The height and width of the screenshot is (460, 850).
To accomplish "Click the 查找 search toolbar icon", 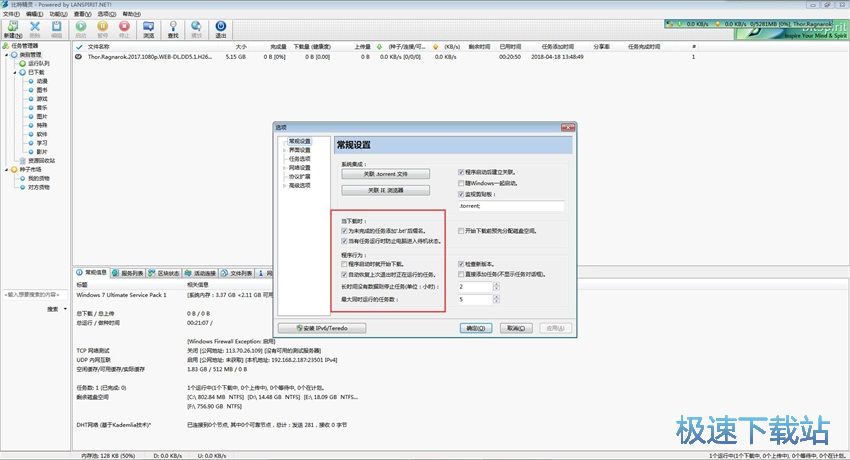I will (x=173, y=29).
